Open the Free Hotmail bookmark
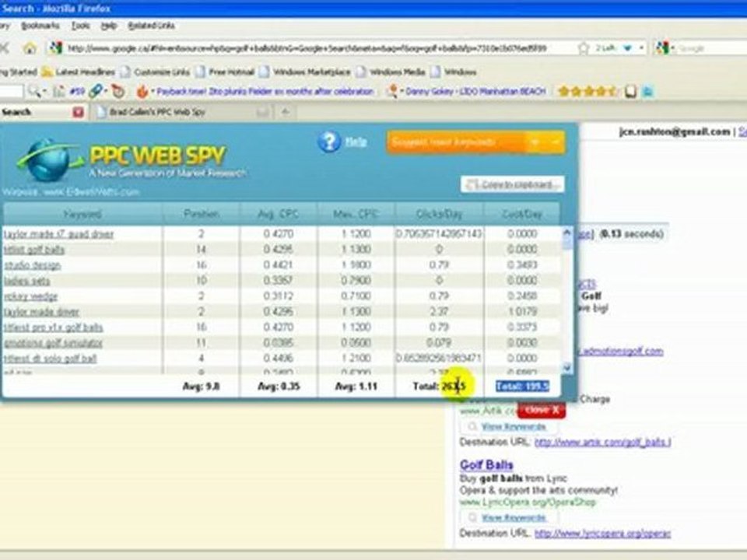 pos(225,72)
